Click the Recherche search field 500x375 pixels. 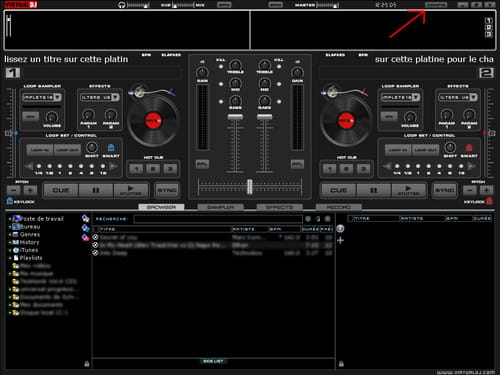tap(218, 219)
